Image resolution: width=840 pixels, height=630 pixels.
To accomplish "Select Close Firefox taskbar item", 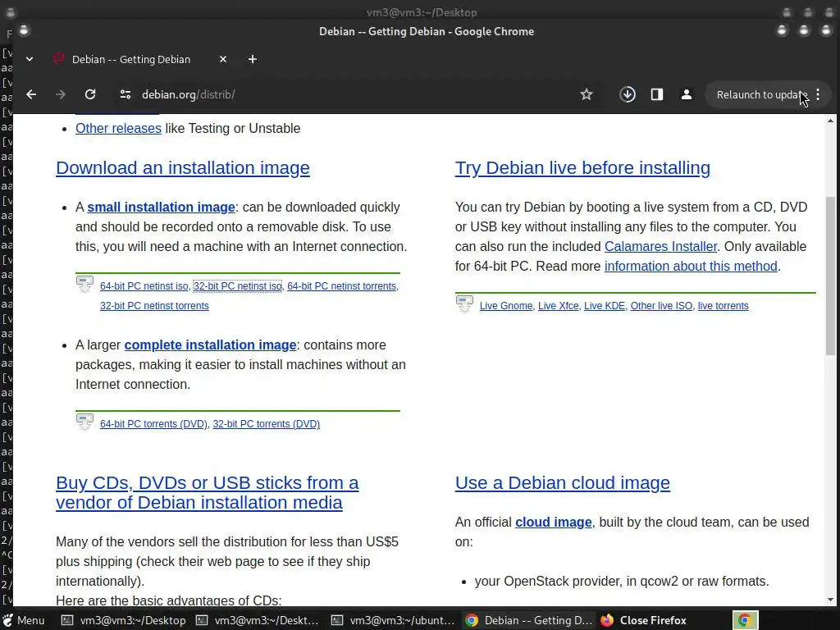I will coord(643,620).
